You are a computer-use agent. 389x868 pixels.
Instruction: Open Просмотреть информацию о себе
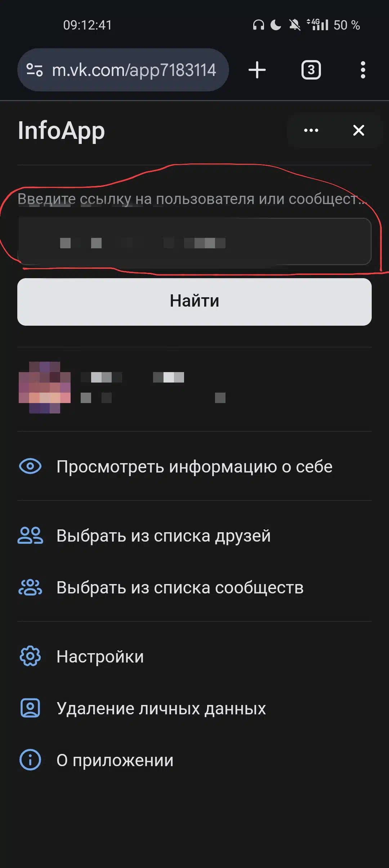194,466
